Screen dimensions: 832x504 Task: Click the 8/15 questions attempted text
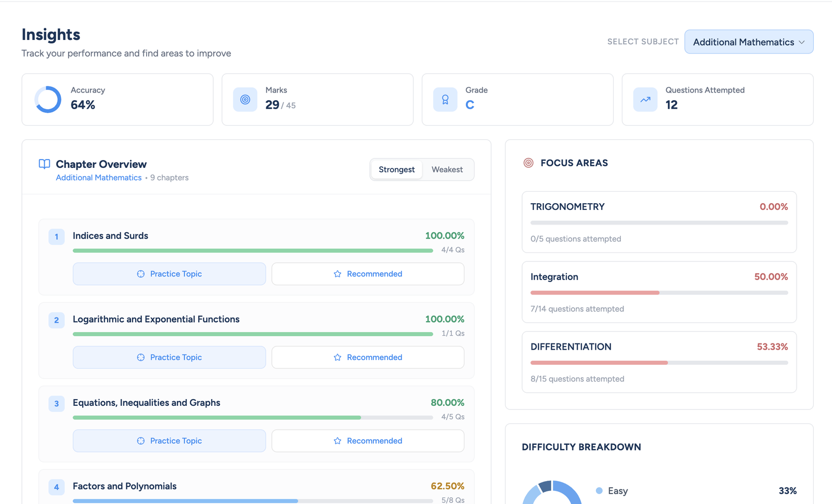pyautogui.click(x=577, y=379)
